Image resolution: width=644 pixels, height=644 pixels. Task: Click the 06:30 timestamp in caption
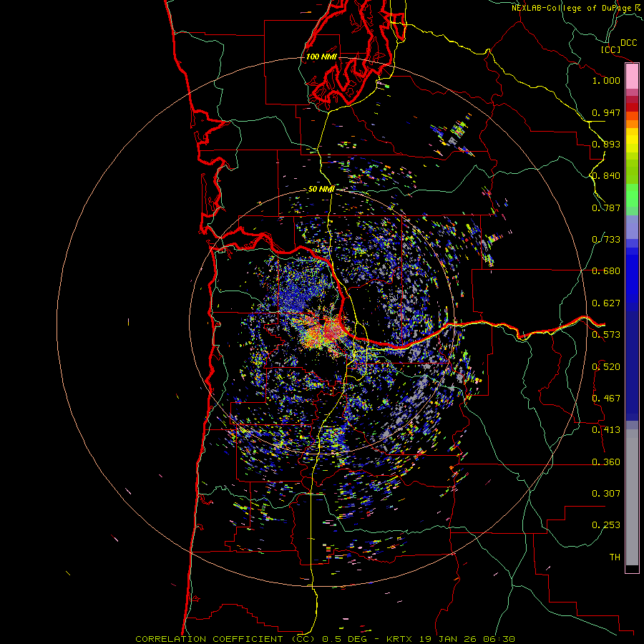click(500, 639)
